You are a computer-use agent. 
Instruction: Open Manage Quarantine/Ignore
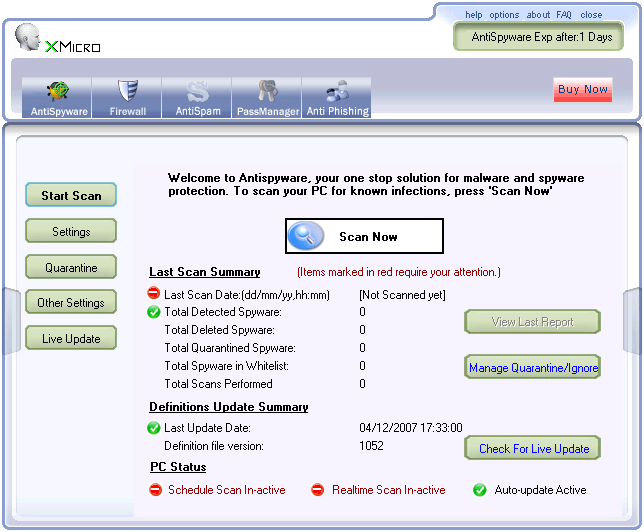[532, 368]
